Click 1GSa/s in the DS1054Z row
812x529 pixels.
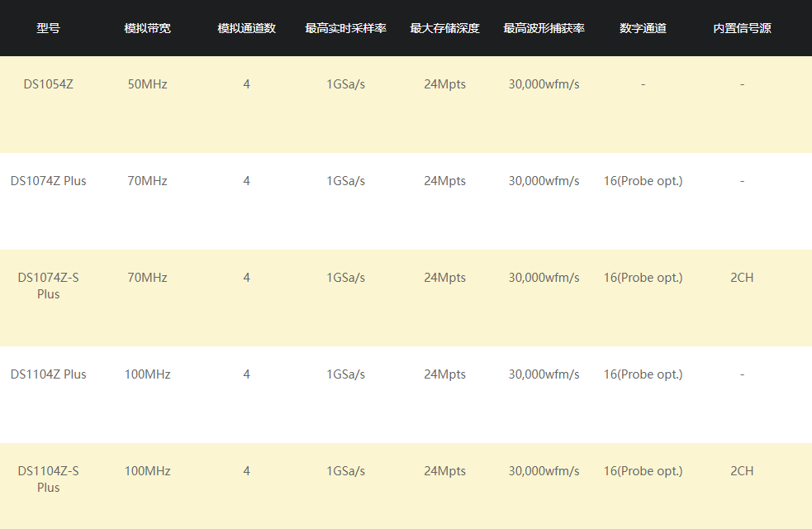345,84
